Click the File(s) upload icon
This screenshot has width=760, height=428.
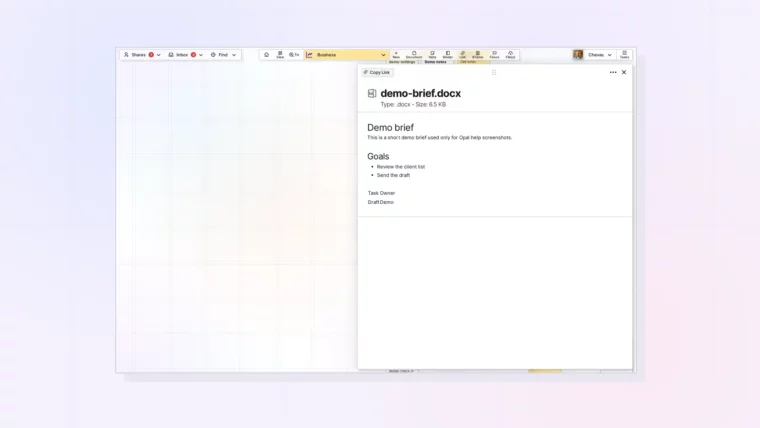pos(510,55)
